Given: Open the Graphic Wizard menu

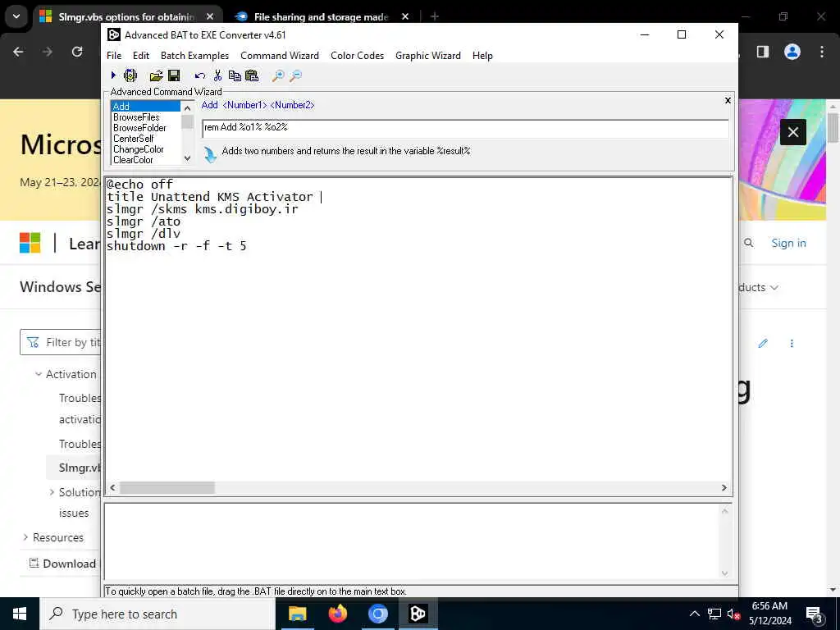Looking at the screenshot, I should click(428, 56).
